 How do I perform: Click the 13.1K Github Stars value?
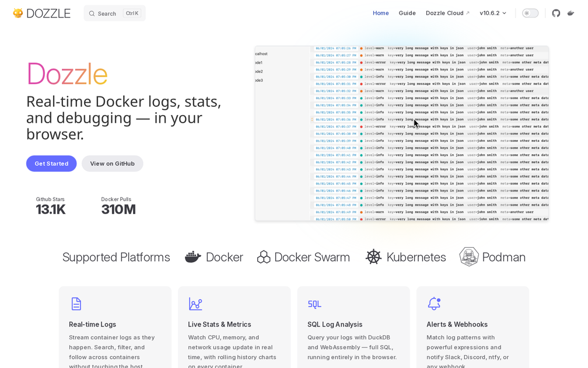click(51, 210)
